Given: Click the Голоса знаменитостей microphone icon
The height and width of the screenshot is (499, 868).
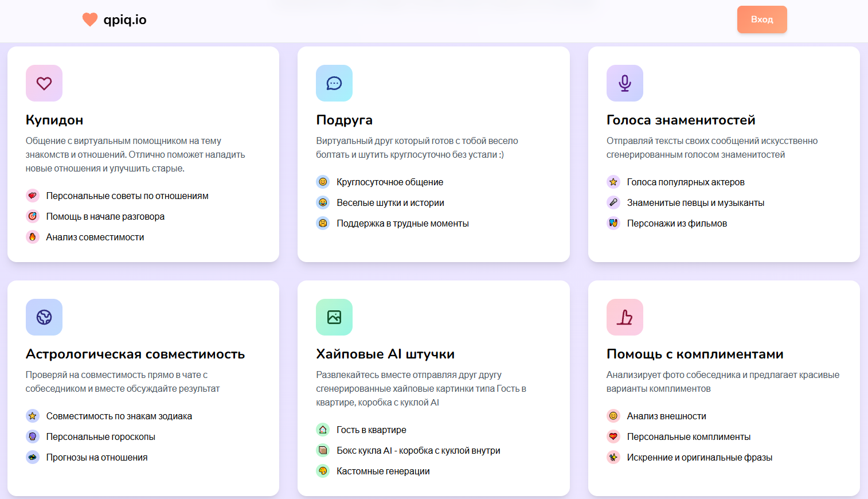Looking at the screenshot, I should [625, 83].
